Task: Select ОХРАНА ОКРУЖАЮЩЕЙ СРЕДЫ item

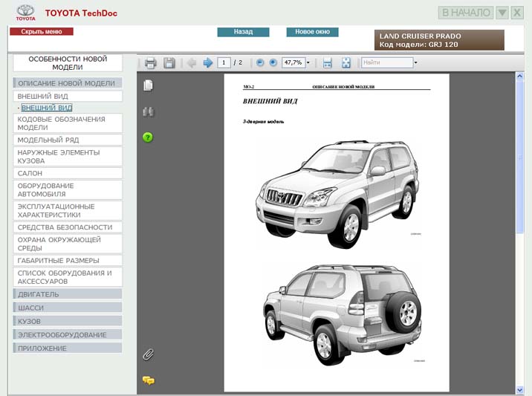Action: coord(68,244)
